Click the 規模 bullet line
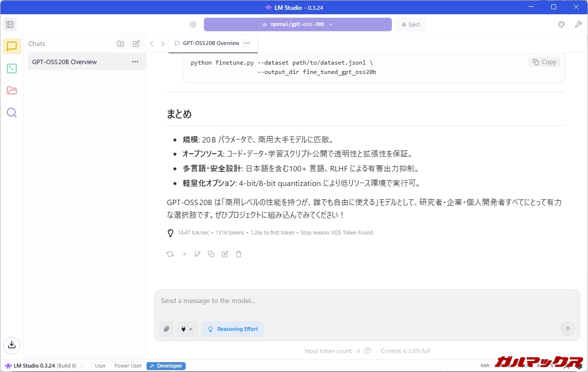 (x=258, y=139)
